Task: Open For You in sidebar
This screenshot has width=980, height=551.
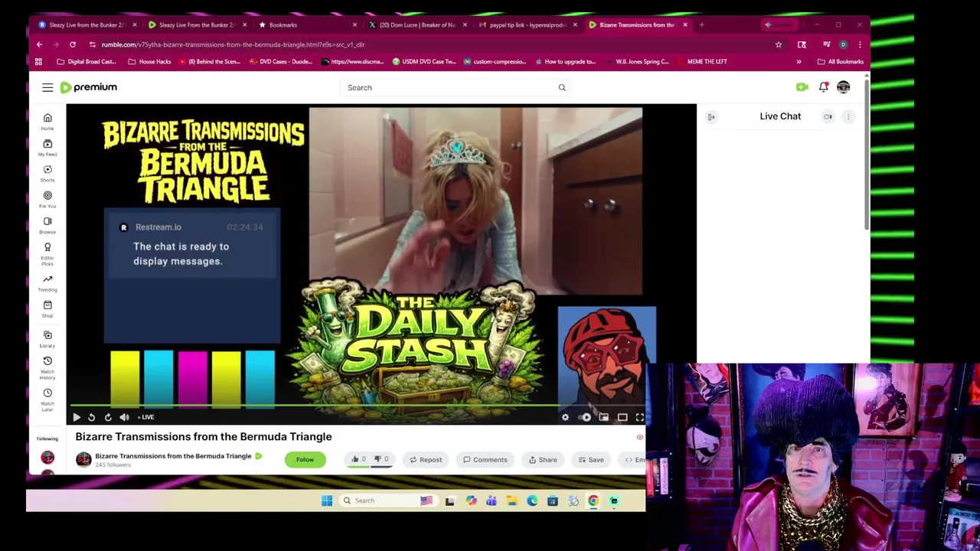Action: click(x=47, y=199)
